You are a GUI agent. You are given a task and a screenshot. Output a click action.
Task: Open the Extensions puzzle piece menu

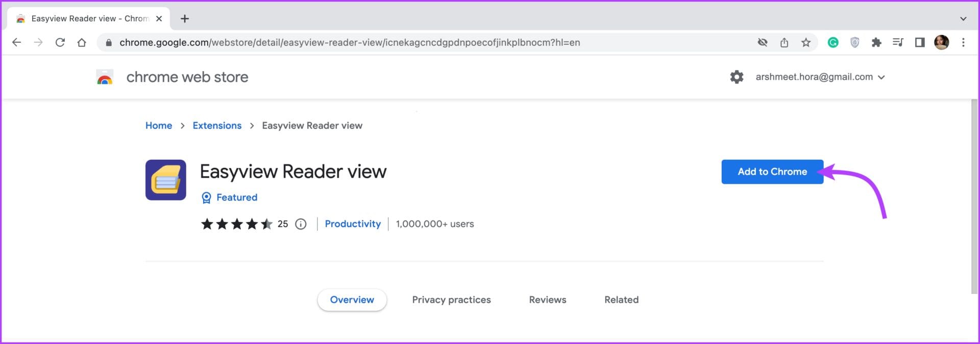[x=876, y=42]
